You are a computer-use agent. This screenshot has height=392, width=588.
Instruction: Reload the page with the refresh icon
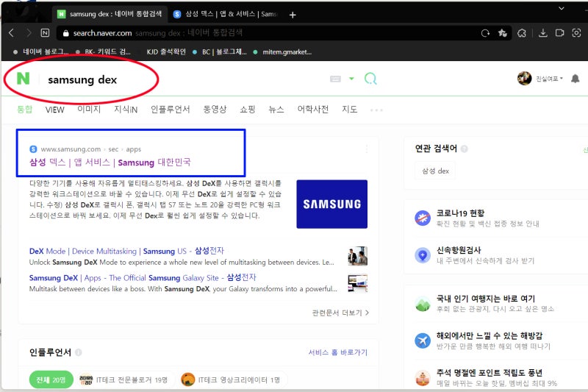[485, 33]
